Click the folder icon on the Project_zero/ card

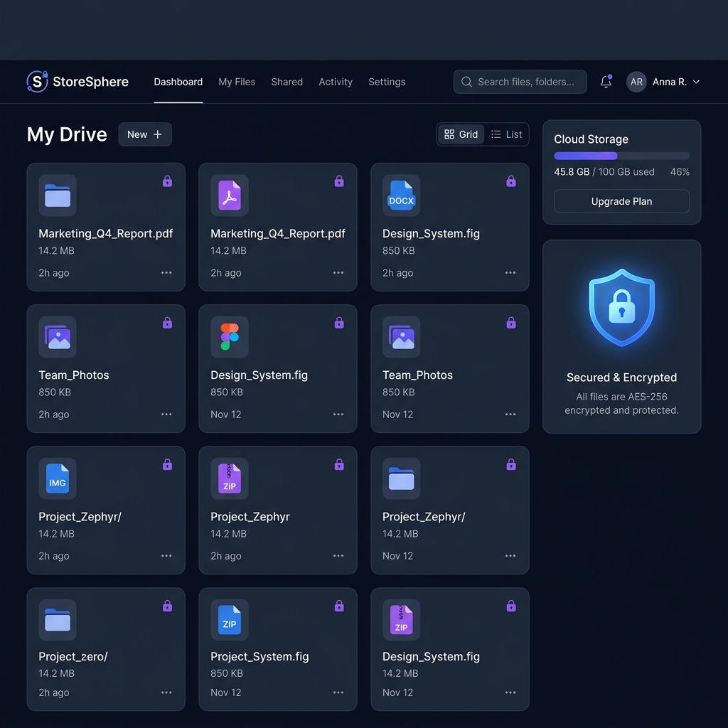pos(58,620)
